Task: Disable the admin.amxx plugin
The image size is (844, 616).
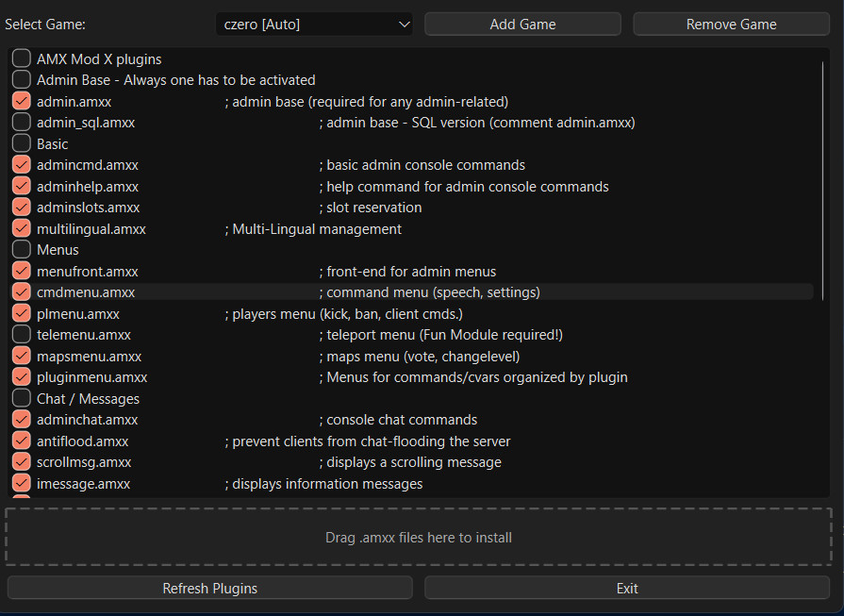Action: pyautogui.click(x=21, y=101)
